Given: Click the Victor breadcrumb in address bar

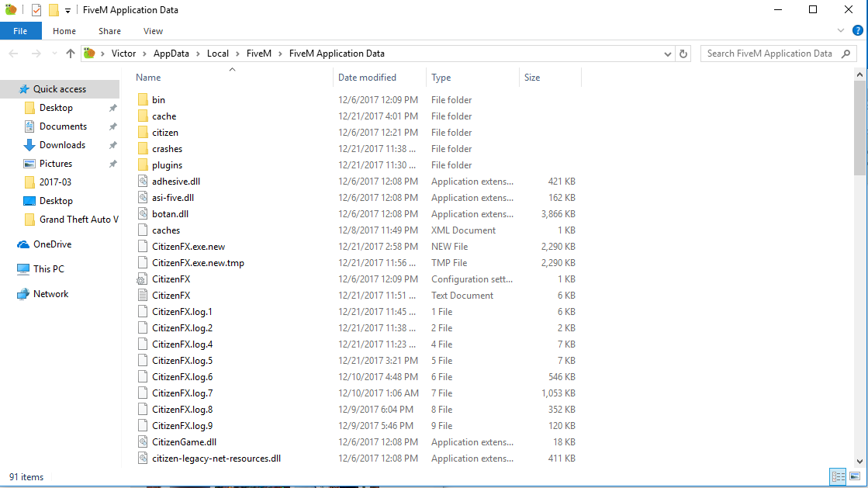Looking at the screenshot, I should tap(123, 54).
